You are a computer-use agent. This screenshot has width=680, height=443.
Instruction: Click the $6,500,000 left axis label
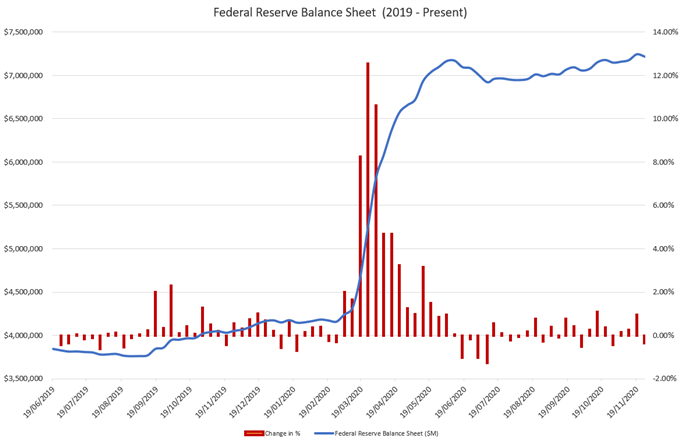(x=23, y=118)
